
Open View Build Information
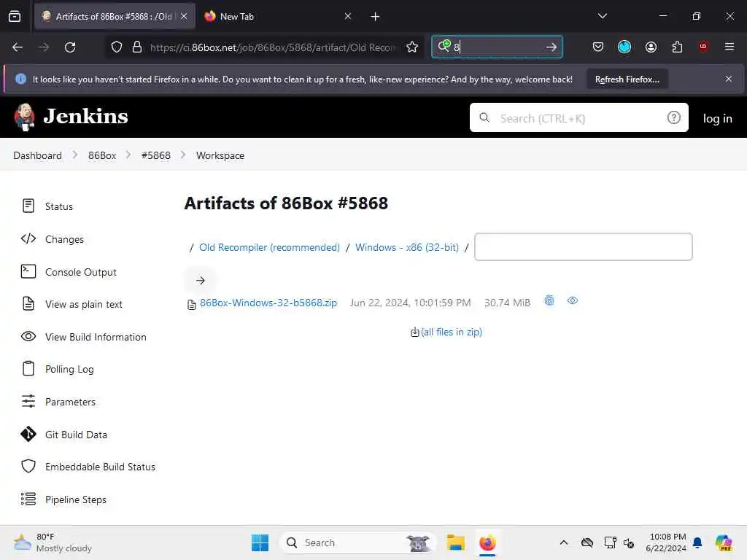(x=83, y=337)
